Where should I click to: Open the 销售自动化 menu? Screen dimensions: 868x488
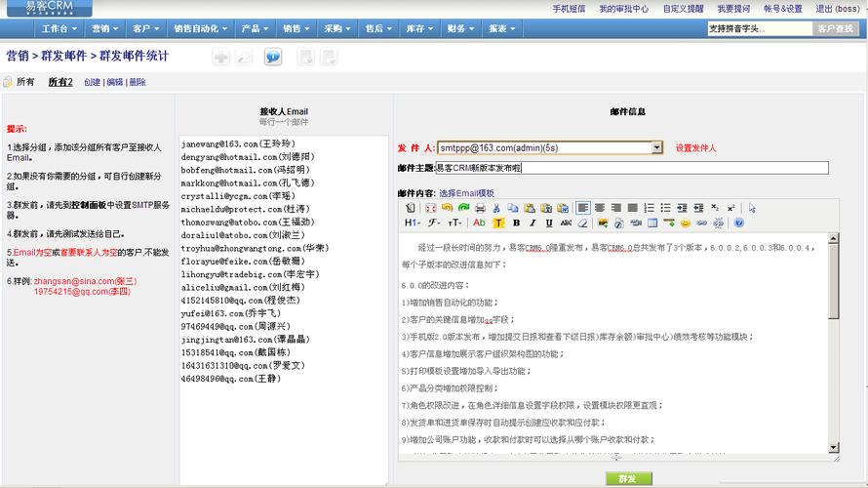[200, 28]
